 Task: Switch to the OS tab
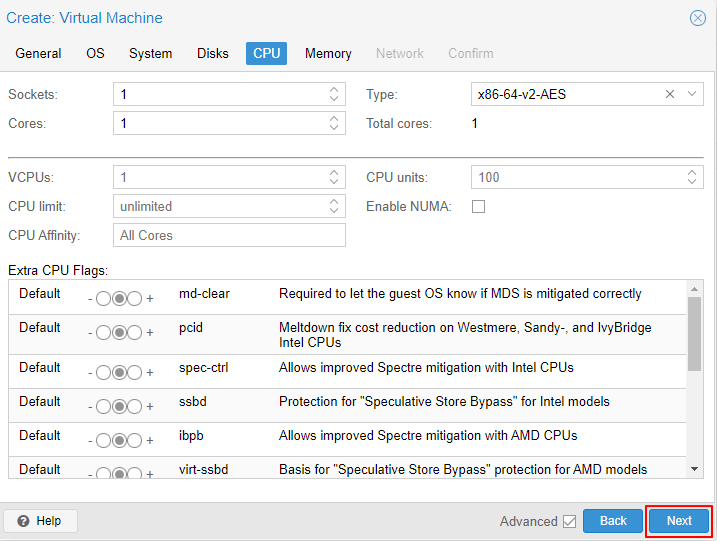coord(95,54)
